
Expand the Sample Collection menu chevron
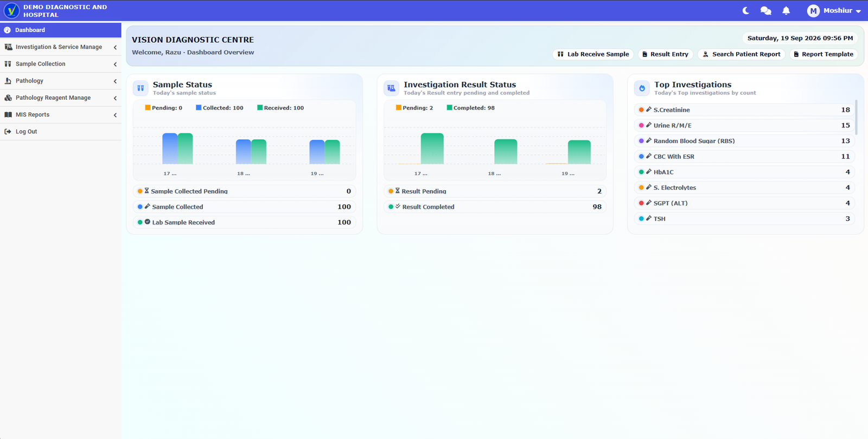pyautogui.click(x=115, y=64)
